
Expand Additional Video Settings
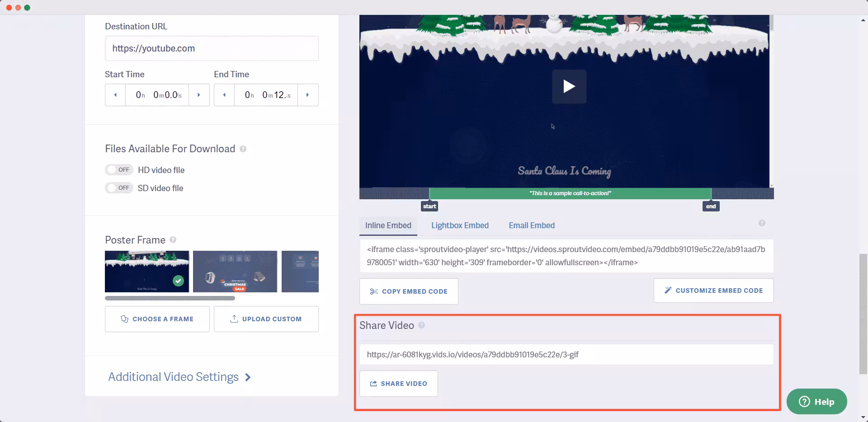pos(179,377)
